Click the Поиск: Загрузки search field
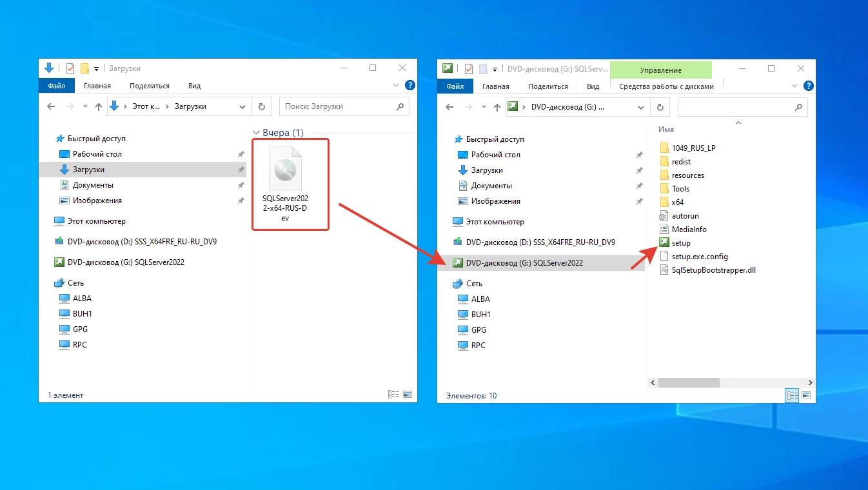 [339, 107]
